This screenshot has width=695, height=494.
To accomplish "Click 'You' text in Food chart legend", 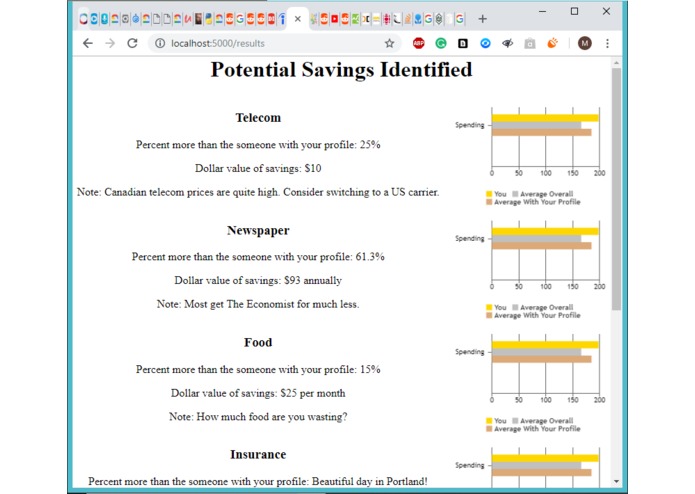I will click(x=500, y=421).
